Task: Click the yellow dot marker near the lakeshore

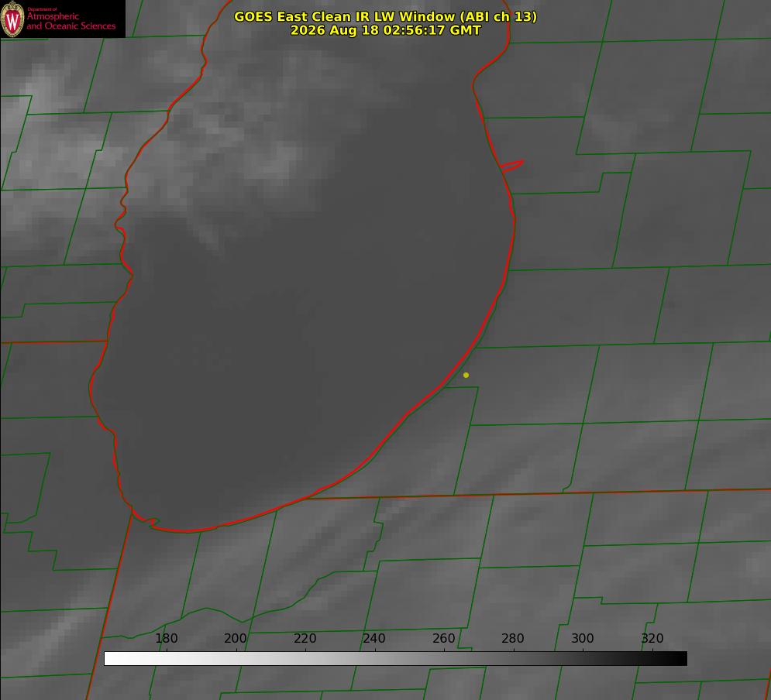Action: (466, 375)
